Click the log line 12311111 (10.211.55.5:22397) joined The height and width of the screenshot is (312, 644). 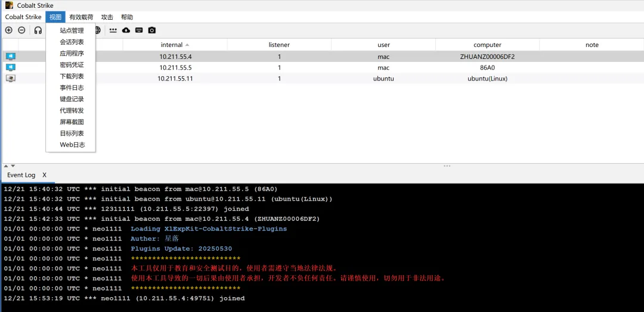click(x=175, y=208)
